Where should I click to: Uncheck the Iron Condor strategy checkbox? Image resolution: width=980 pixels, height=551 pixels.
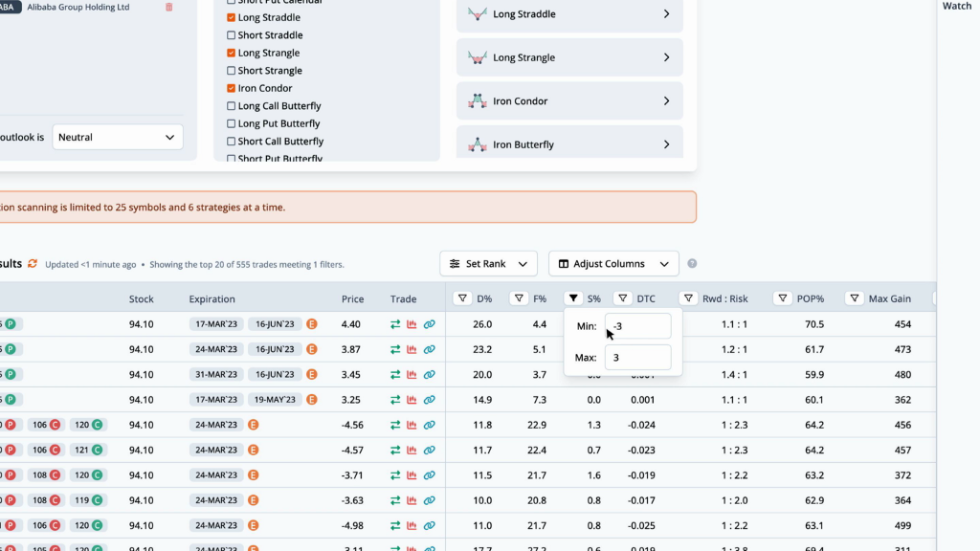(232, 89)
